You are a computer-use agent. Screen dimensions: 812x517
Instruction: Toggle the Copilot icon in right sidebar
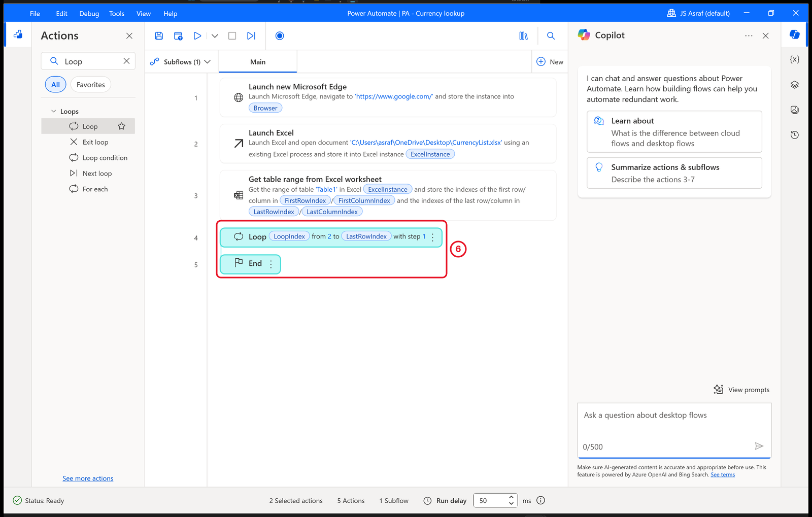(x=795, y=35)
